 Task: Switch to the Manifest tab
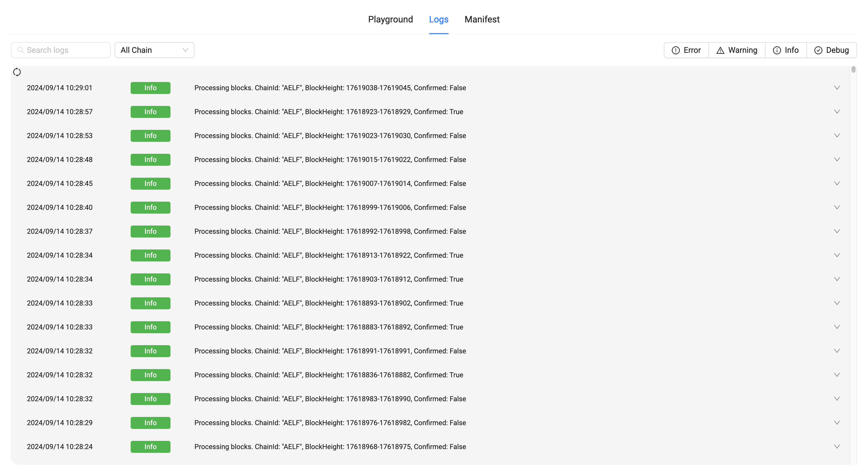coord(482,19)
